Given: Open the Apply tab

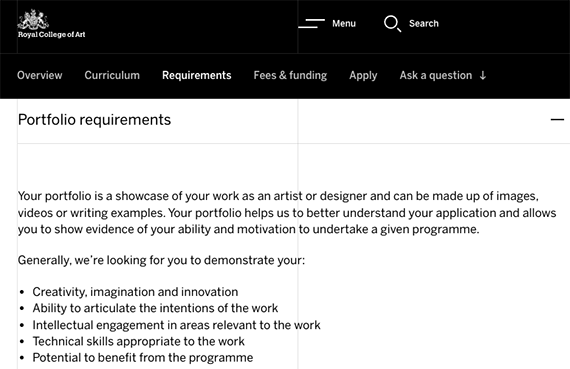Looking at the screenshot, I should click(x=363, y=76).
